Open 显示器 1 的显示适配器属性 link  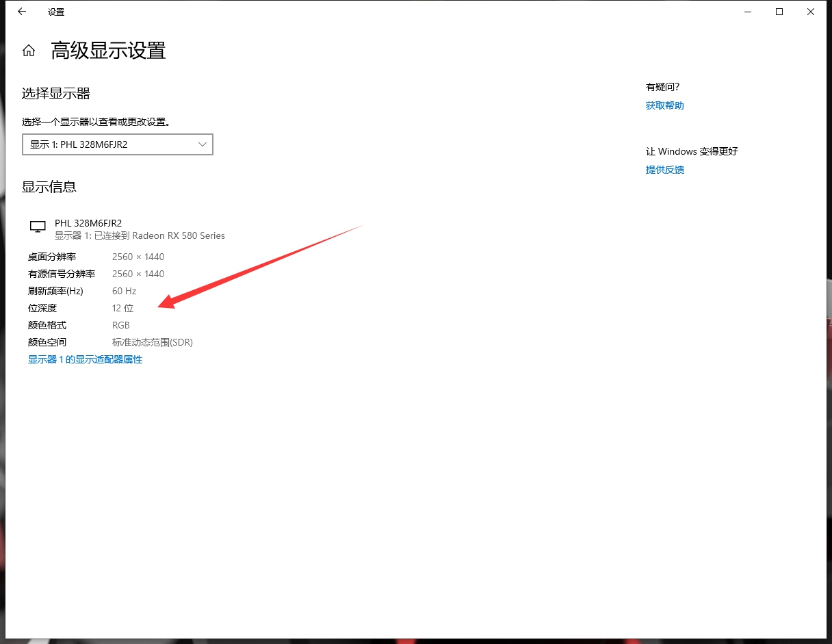tap(85, 359)
